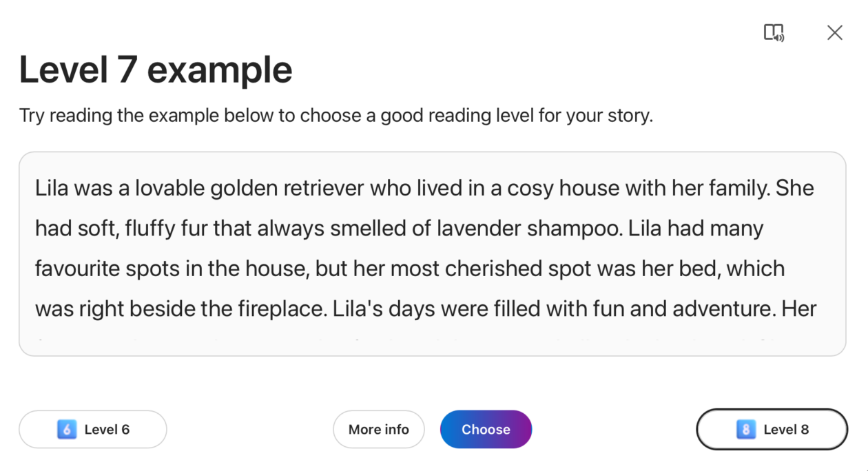Image resolution: width=868 pixels, height=471 pixels.
Task: Click the words 'favourite spots in the house'
Action: pyautogui.click(x=170, y=269)
